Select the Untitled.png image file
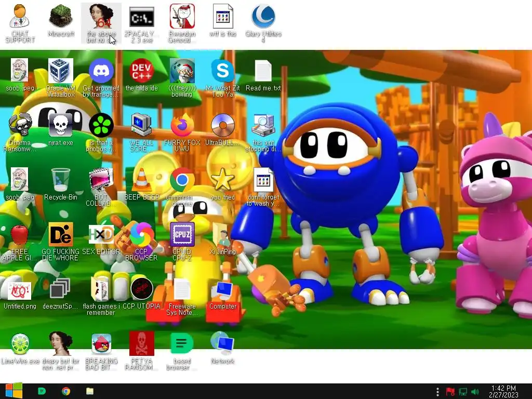Image resolution: width=532 pixels, height=399 pixels. [x=20, y=291]
